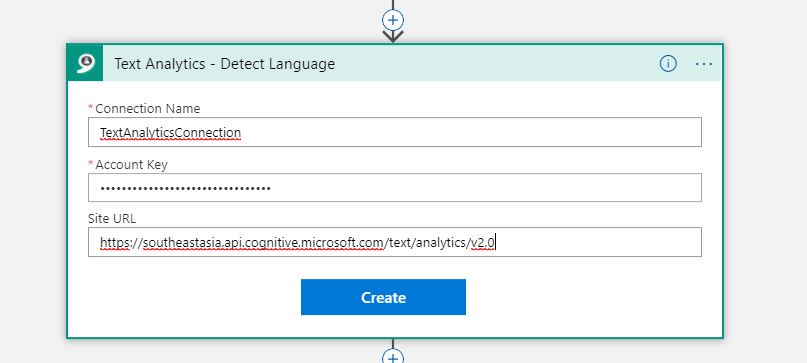Select the 'Text Analytics - Detect Language' title
Screen dimensions: 807x363
click(x=224, y=64)
